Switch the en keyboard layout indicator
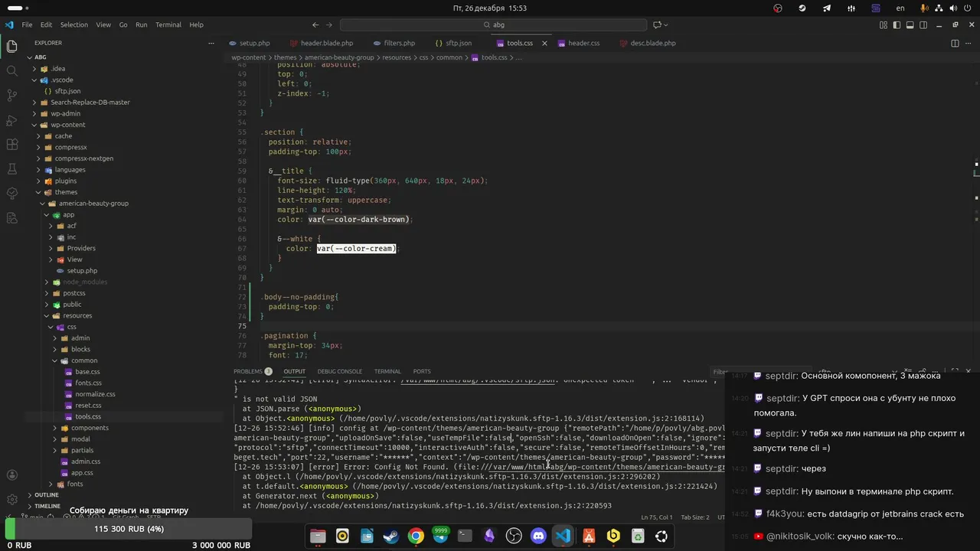 (x=900, y=8)
